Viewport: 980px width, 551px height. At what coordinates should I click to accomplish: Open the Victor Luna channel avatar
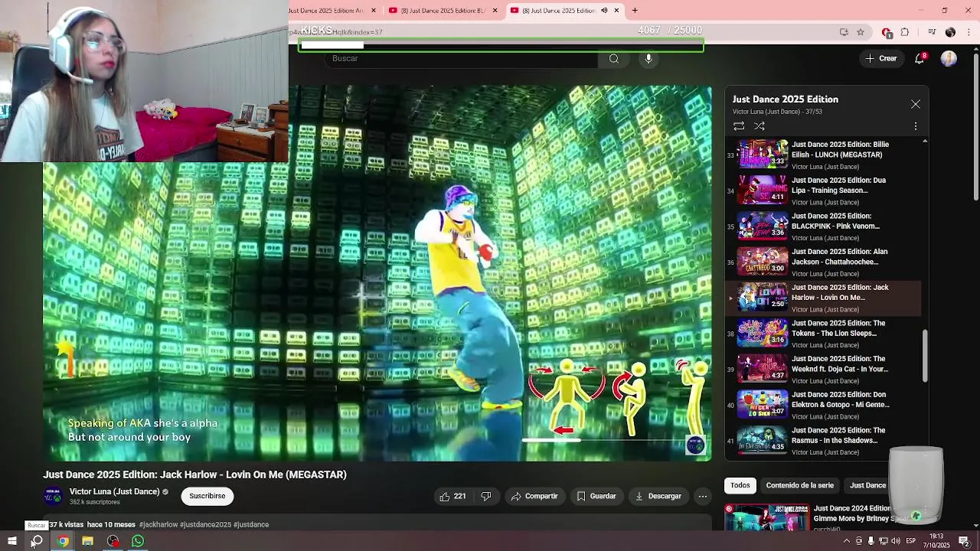[x=53, y=497]
